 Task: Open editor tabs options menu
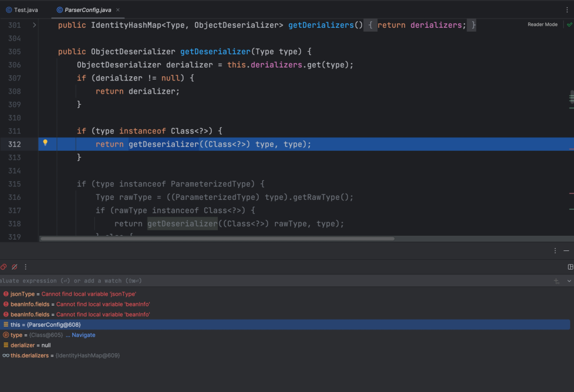pos(567,10)
